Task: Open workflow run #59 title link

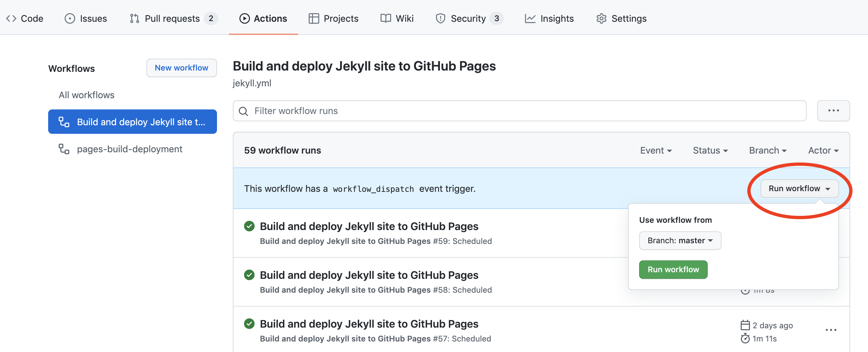Action: coord(369,226)
